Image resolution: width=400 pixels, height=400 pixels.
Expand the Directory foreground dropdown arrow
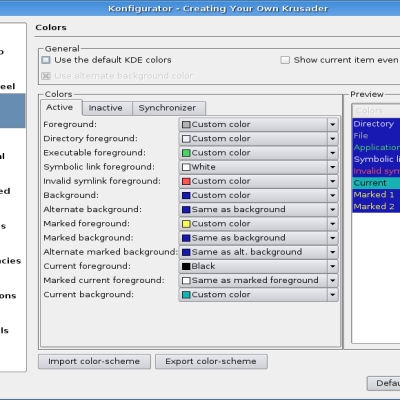coord(332,139)
